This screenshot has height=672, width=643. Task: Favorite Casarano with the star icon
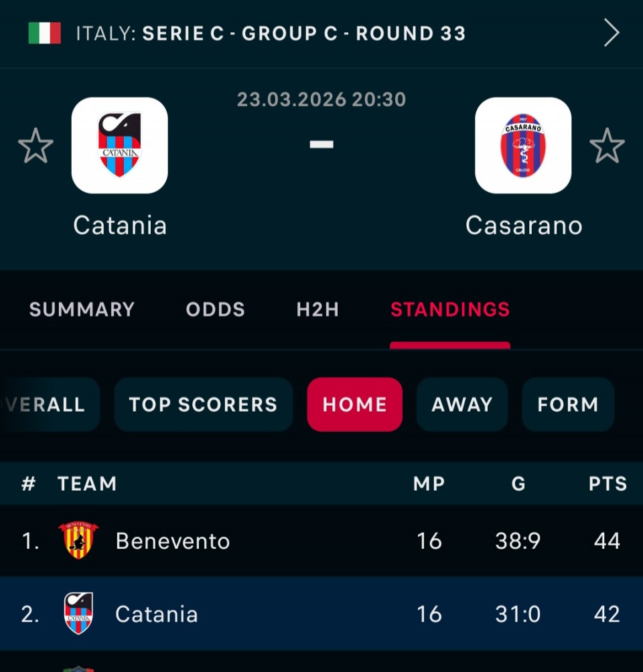(x=607, y=146)
